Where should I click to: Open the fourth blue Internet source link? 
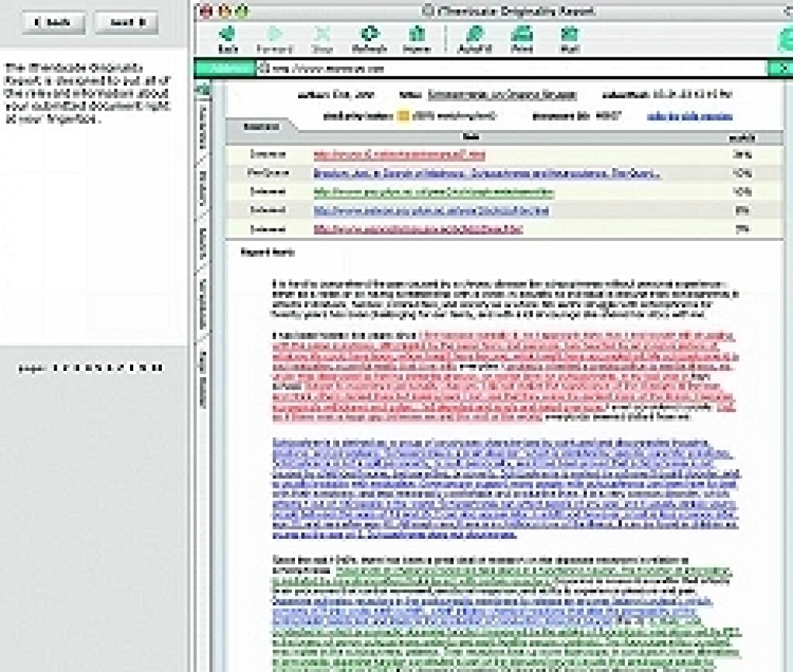pyautogui.click(x=431, y=211)
